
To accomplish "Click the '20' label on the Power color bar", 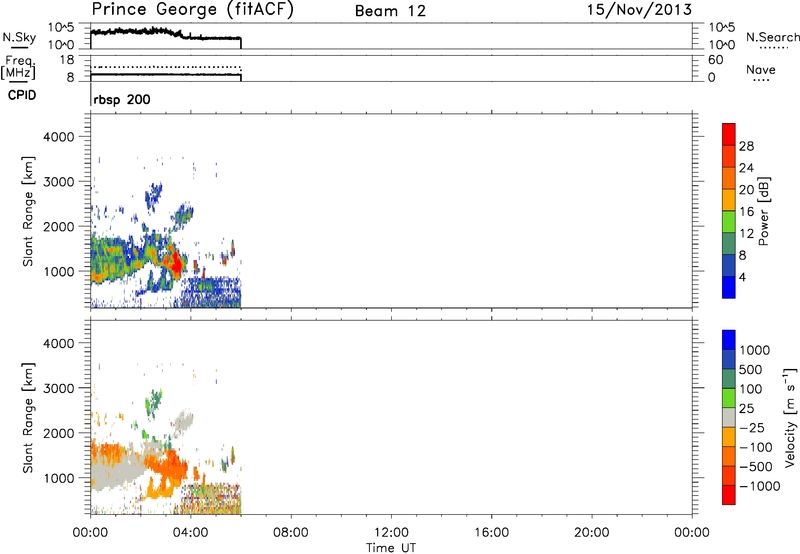I will (x=746, y=190).
